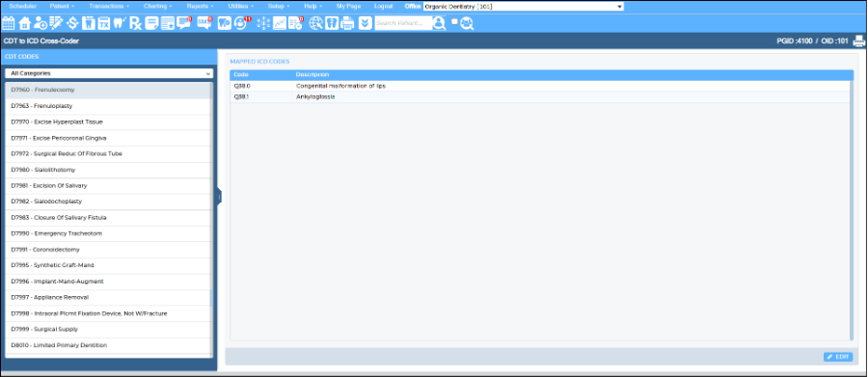The height and width of the screenshot is (377, 868).
Task: Open the calendar scheduler icon
Action: pyautogui.click(x=9, y=23)
